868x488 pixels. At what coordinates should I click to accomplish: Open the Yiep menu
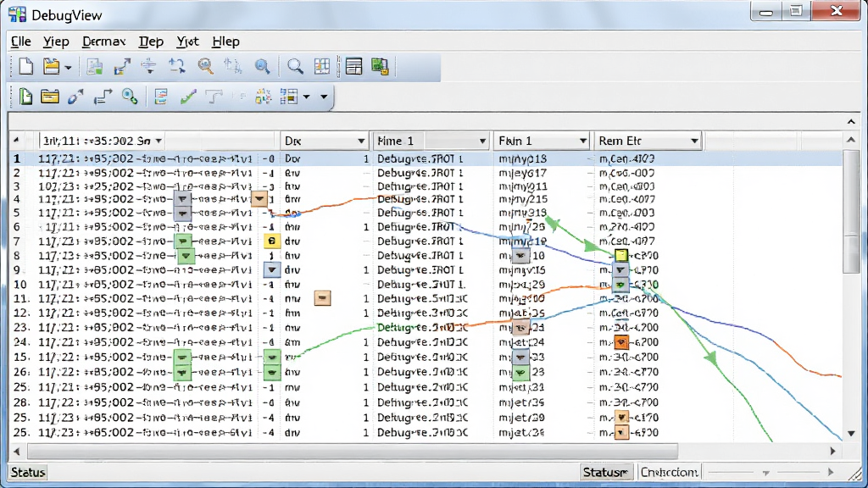[57, 42]
